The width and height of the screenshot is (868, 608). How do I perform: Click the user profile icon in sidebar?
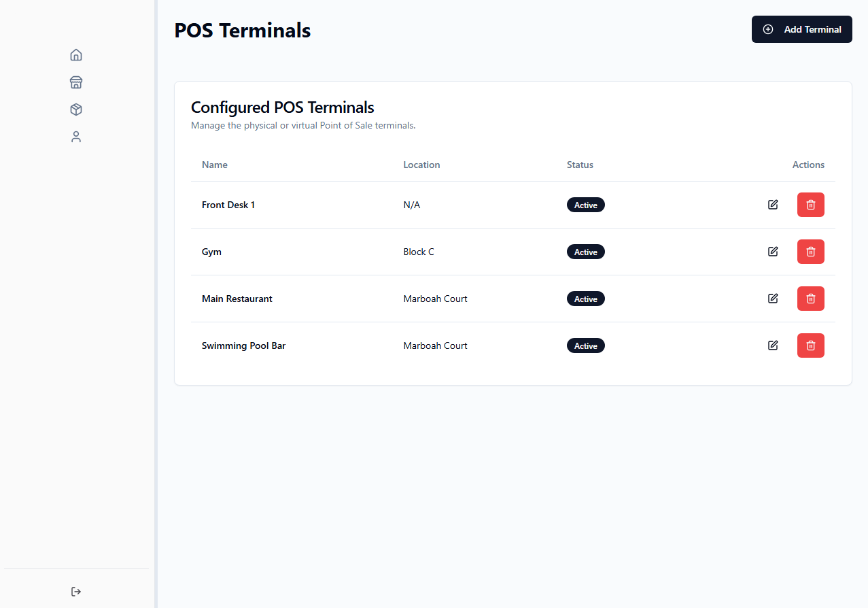[x=75, y=137]
